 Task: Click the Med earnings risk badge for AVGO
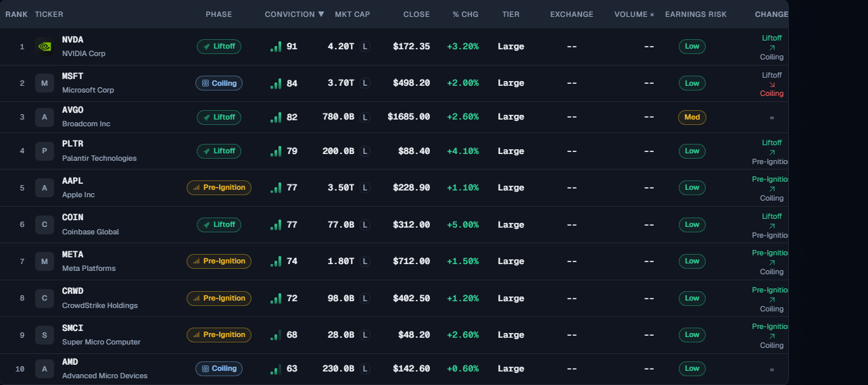(692, 117)
